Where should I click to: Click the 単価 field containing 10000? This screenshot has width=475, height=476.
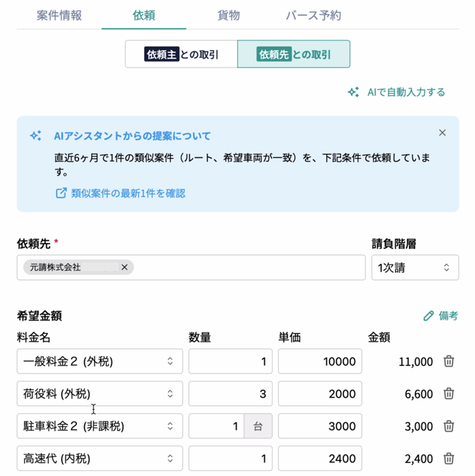click(x=320, y=362)
